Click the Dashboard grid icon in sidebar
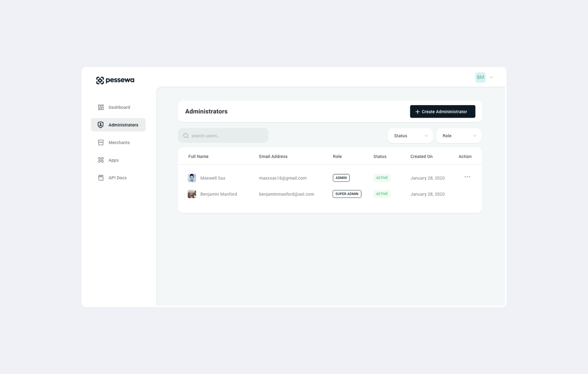The width and height of the screenshot is (588, 374). pyautogui.click(x=101, y=107)
